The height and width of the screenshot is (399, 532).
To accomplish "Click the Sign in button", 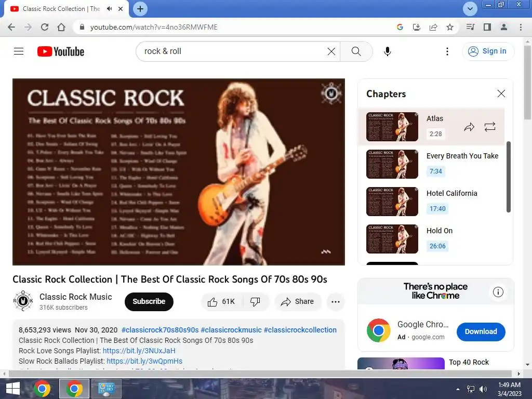I will coord(488,51).
